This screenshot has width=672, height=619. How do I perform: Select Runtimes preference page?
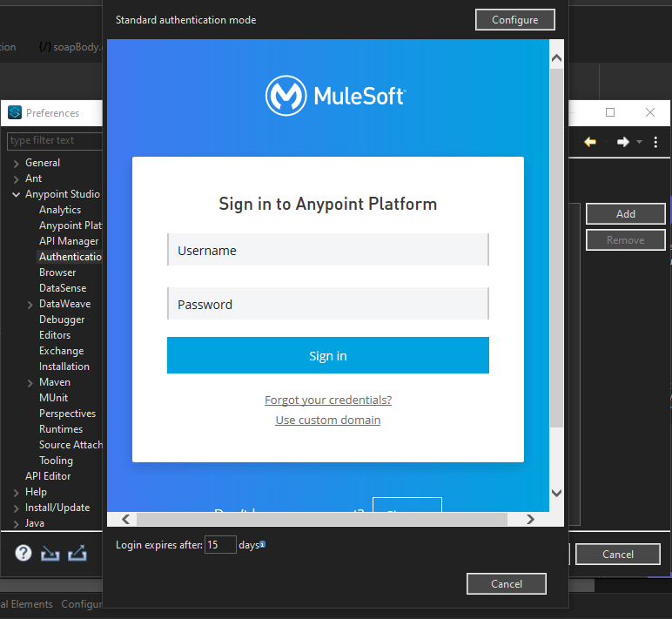coord(61,429)
